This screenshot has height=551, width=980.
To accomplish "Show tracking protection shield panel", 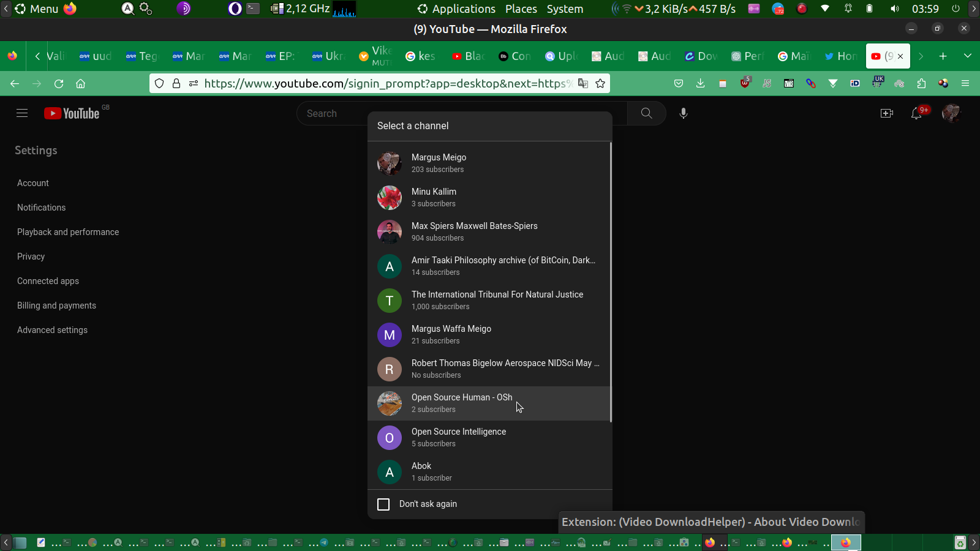I will 159,84.
